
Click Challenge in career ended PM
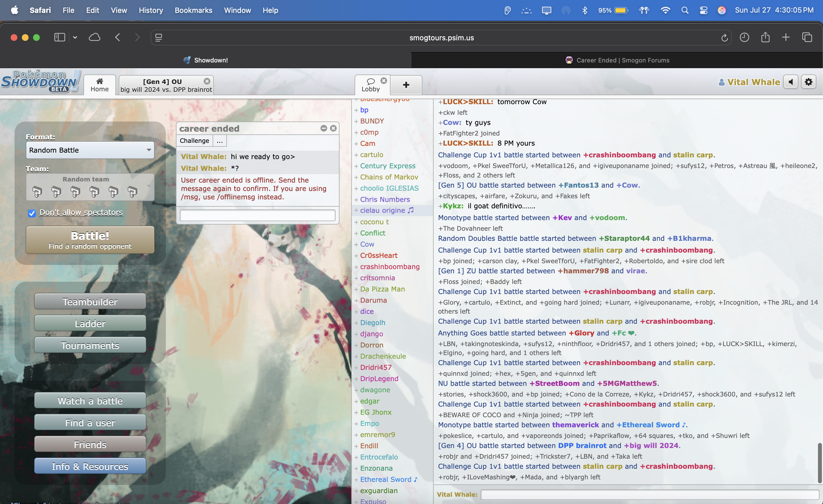(194, 141)
